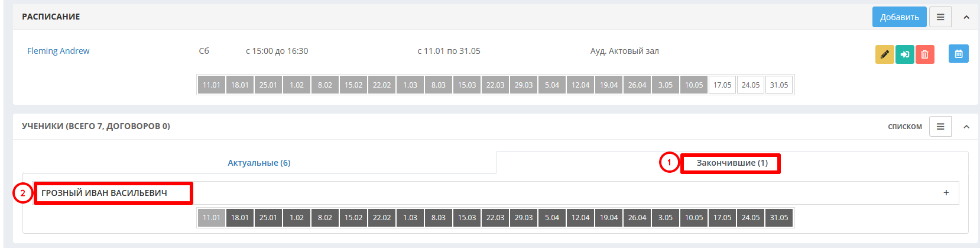Click 15.03 date in schedule row
Image resolution: width=980 pixels, height=248 pixels.
tap(467, 85)
